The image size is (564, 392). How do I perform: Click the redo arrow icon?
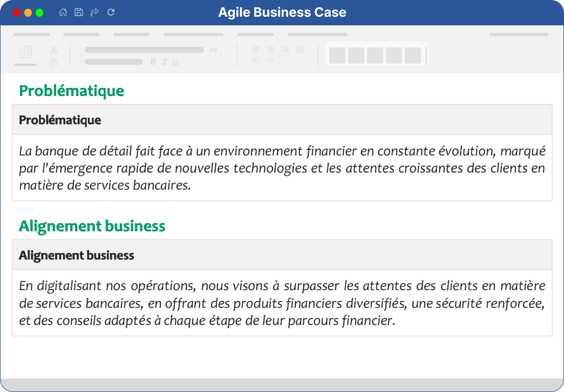point(94,12)
